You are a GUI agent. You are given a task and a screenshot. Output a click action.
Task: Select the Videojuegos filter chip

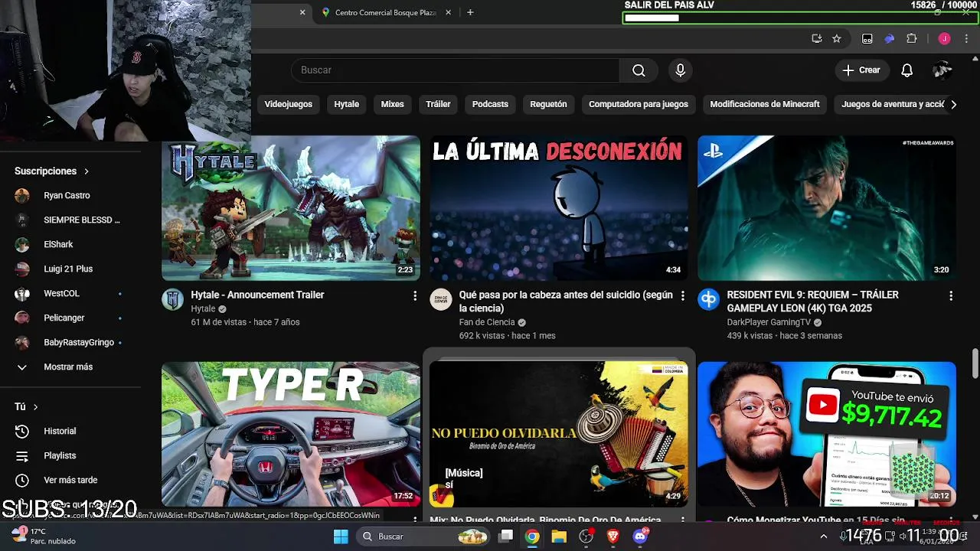pos(289,104)
